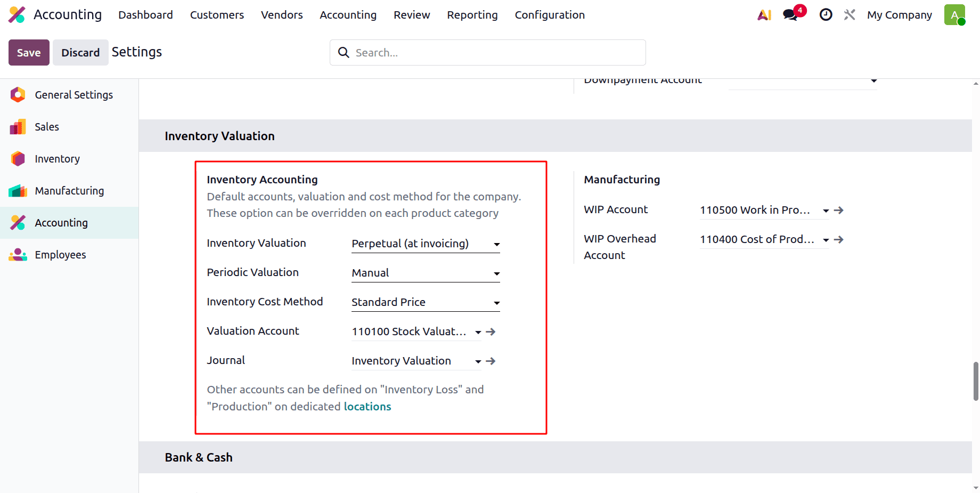
Task: Click the Save button
Action: tap(29, 52)
